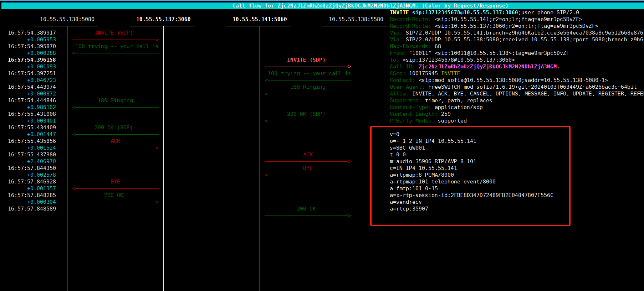Image resolution: width=644 pixels, height=291 pixels.
Task: Select the INVITE (SDP) message at 16:57:54.389917
Action: click(114, 33)
